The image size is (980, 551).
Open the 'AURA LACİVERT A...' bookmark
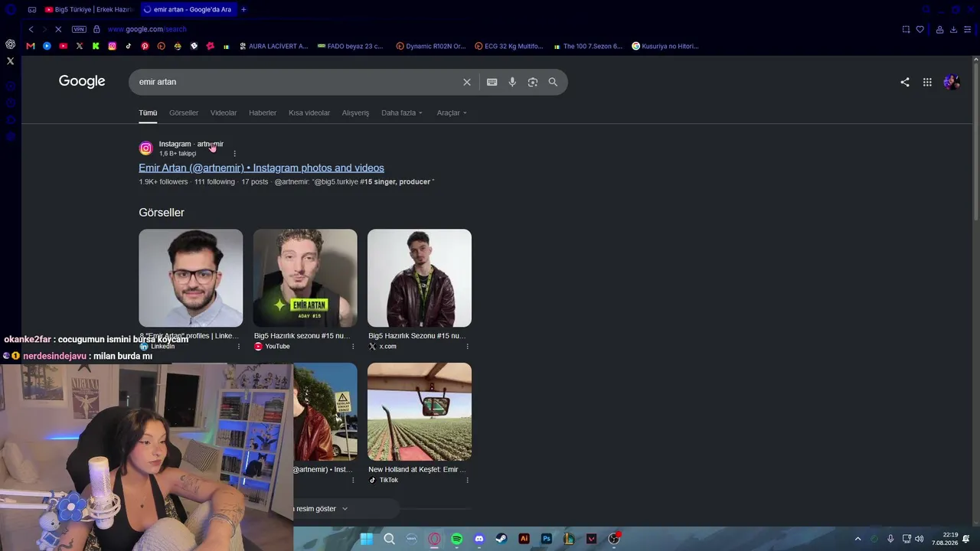[273, 46]
